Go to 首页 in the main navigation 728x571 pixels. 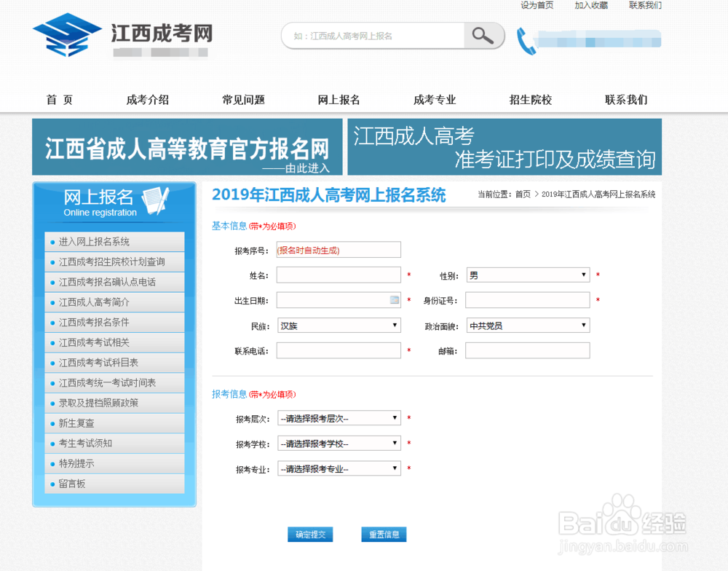(60, 100)
